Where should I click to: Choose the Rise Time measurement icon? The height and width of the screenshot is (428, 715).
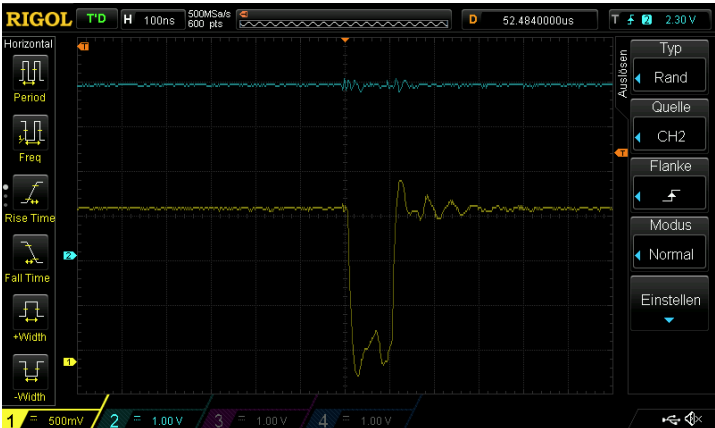tap(30, 192)
